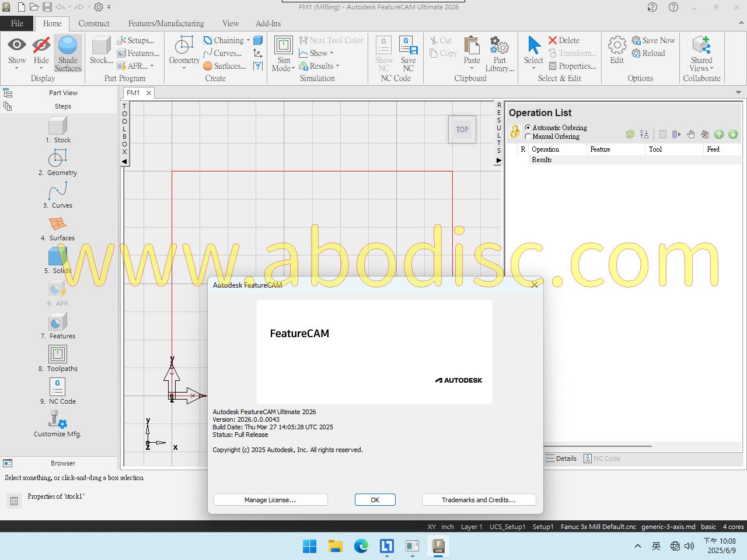Click the TOP view cube face
The image size is (747, 560).
[462, 129]
